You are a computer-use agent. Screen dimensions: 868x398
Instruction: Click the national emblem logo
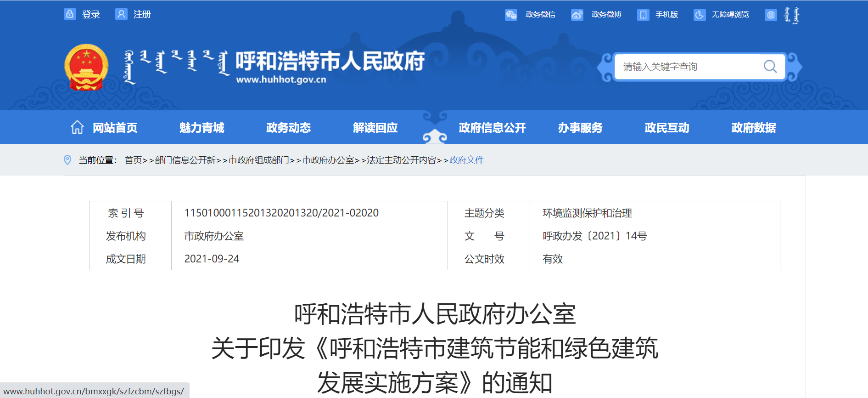[86, 67]
